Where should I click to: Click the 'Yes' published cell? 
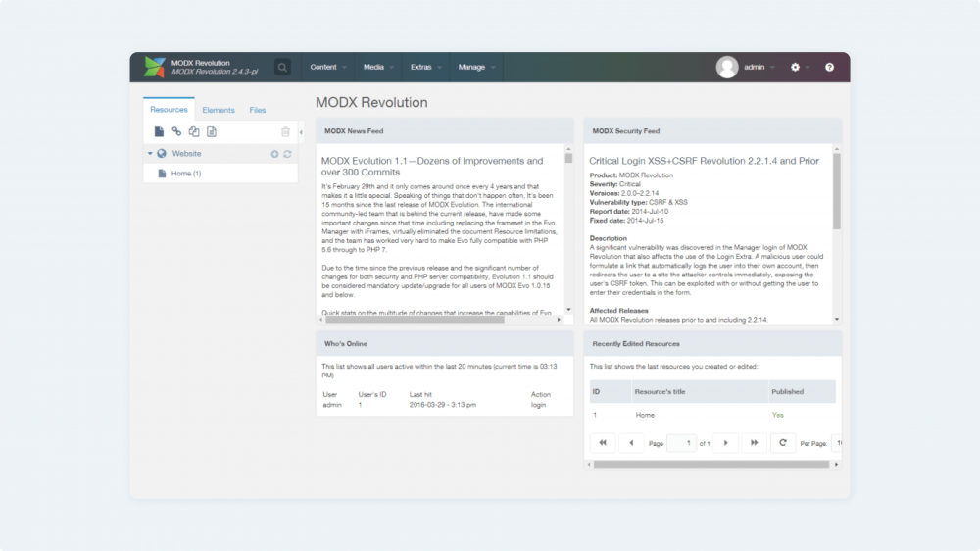(777, 415)
